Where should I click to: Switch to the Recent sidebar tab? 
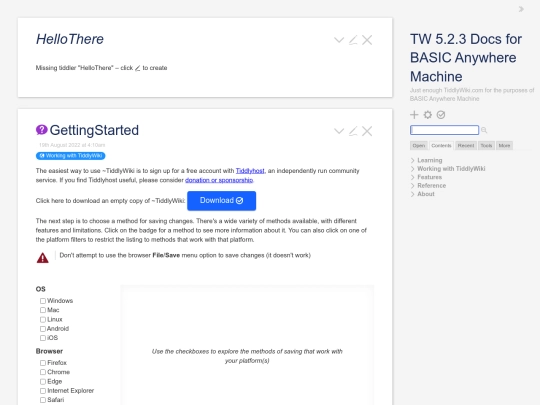pyautogui.click(x=466, y=146)
